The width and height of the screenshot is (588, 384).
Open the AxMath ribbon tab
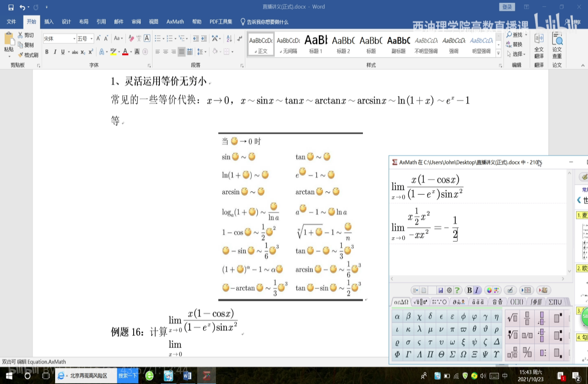[175, 22]
